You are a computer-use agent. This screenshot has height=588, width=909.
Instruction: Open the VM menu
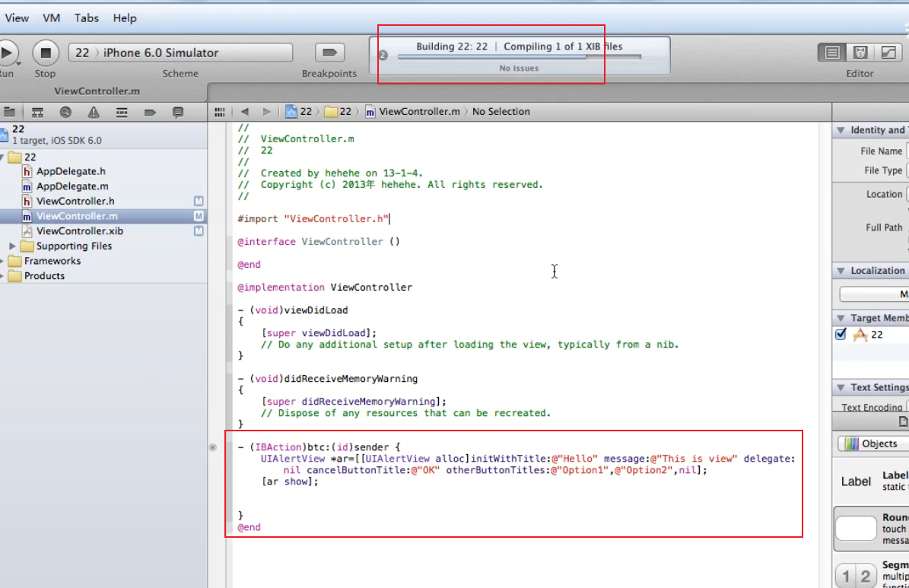[x=51, y=18]
